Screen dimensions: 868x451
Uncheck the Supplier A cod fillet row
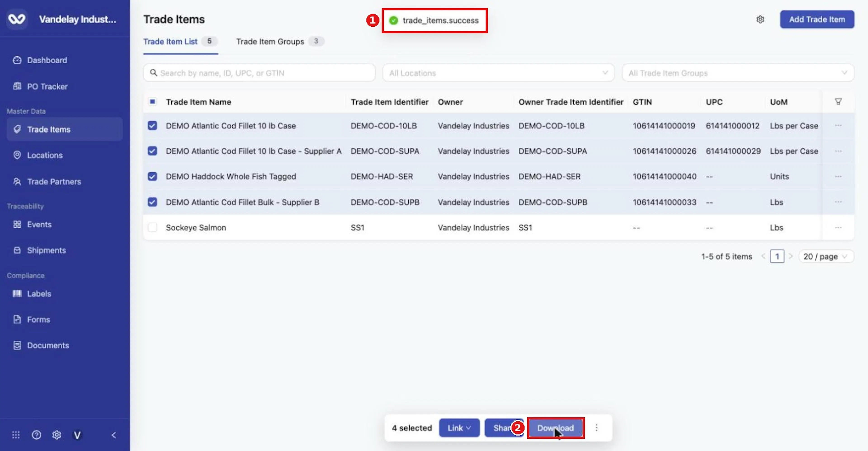pos(152,151)
